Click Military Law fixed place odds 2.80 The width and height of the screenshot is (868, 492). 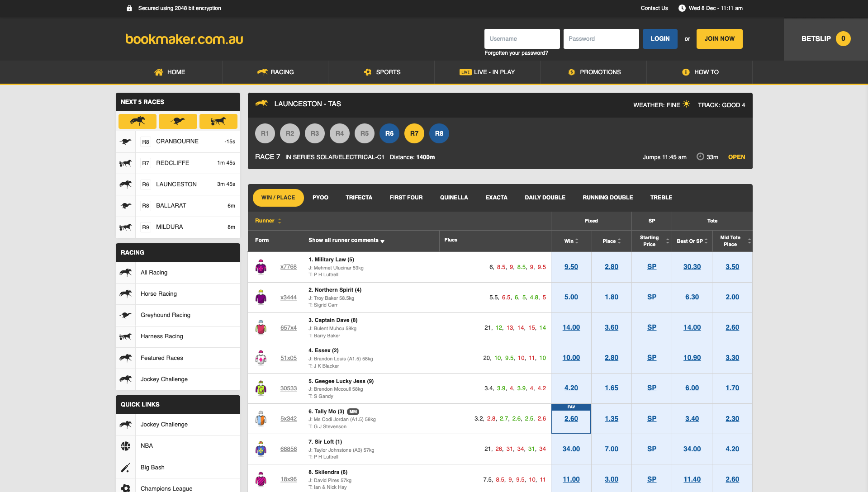click(x=611, y=267)
